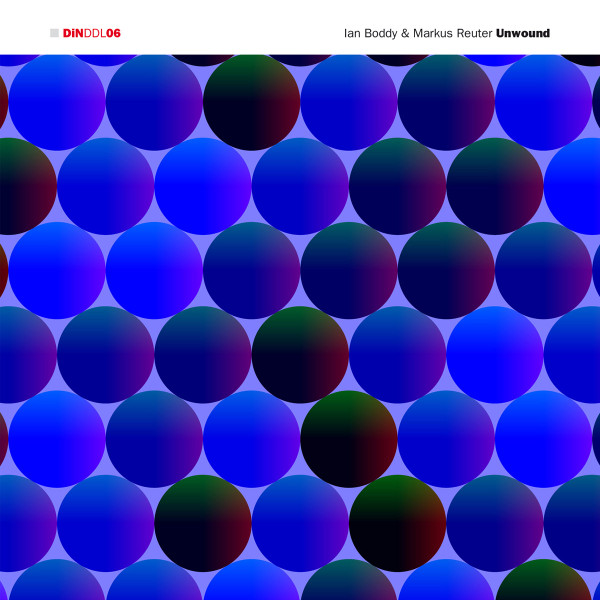600x600 pixels.
Task: Click the rightmost full circle in the top row
Action: (544, 102)
